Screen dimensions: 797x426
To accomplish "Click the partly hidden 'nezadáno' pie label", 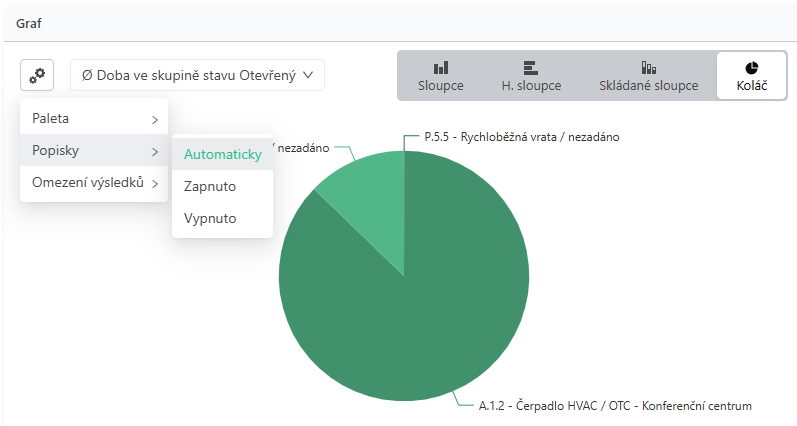I will pyautogui.click(x=302, y=148).
